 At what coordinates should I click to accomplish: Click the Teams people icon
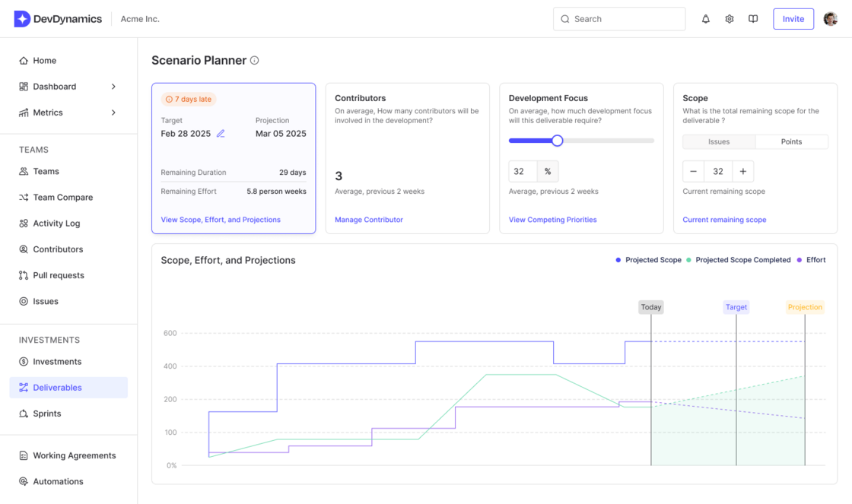24,171
